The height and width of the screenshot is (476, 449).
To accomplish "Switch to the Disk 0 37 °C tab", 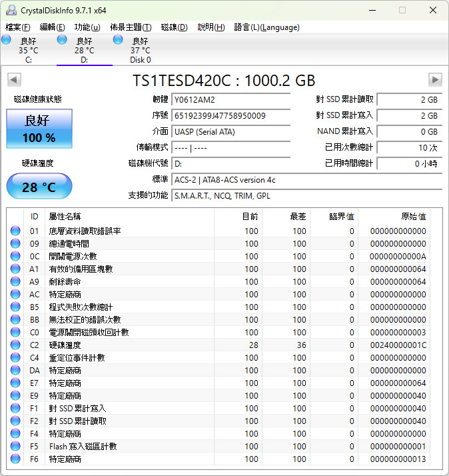I will click(140, 50).
